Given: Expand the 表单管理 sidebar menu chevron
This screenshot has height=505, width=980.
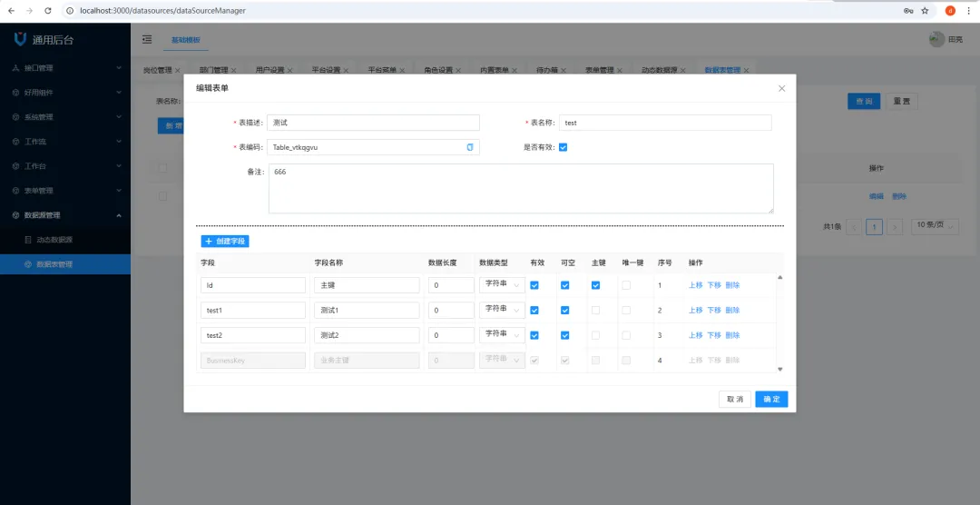Looking at the screenshot, I should pos(119,190).
